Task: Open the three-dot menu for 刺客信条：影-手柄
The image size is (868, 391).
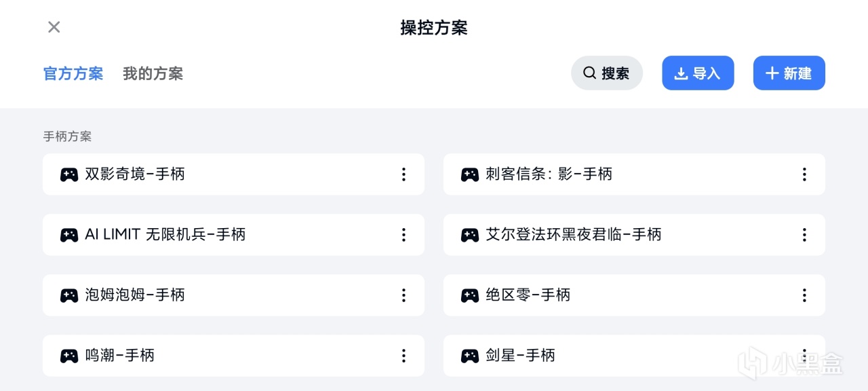Action: (804, 174)
